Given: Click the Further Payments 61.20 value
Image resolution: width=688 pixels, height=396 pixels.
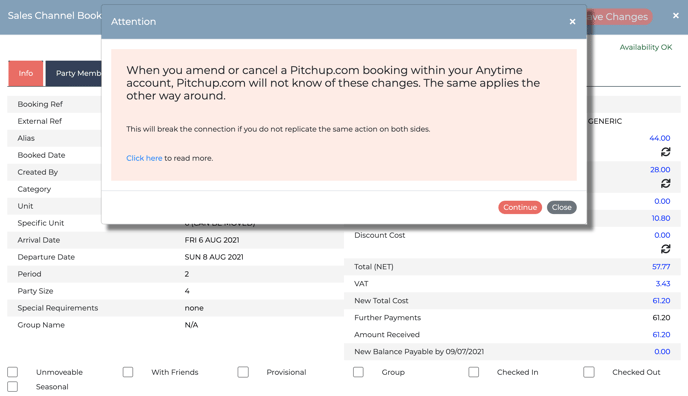Looking at the screenshot, I should pos(661,318).
